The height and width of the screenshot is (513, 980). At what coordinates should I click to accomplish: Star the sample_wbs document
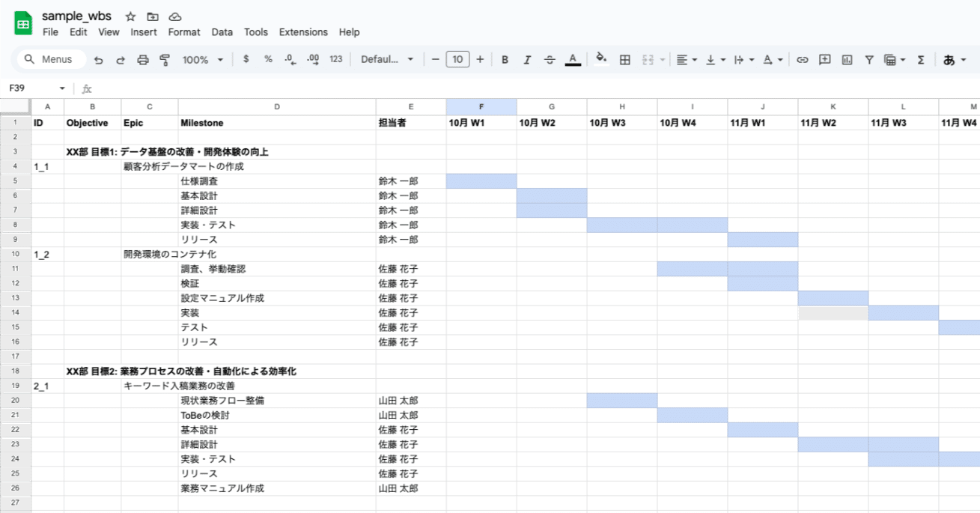(130, 16)
